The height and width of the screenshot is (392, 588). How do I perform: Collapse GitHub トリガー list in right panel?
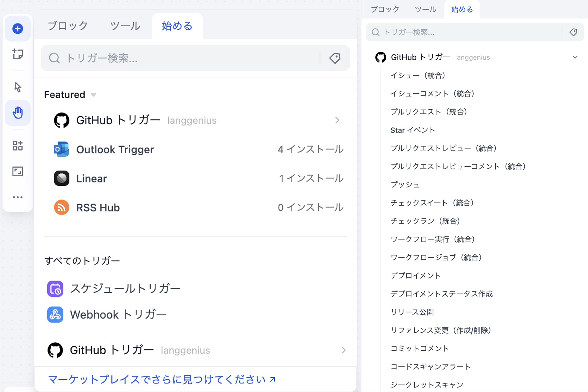[575, 57]
